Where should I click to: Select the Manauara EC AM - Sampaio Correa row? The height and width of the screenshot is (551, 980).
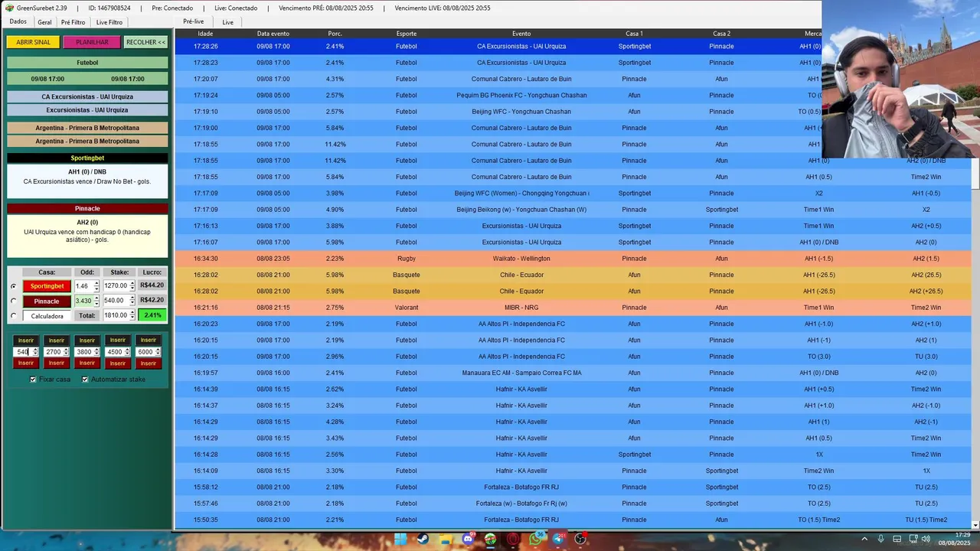(573, 373)
